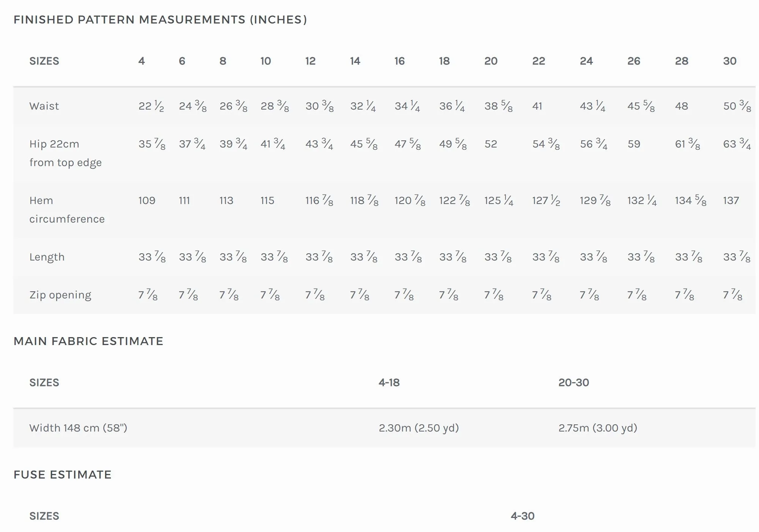Click the size 4 waist measurement
Viewport: 759px width, 532px height.
[151, 106]
